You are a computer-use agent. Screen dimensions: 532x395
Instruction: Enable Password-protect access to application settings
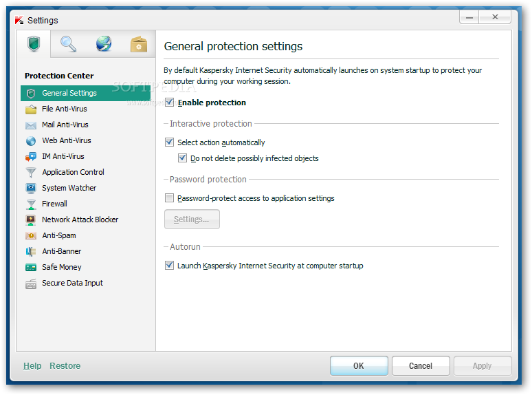[x=169, y=197]
